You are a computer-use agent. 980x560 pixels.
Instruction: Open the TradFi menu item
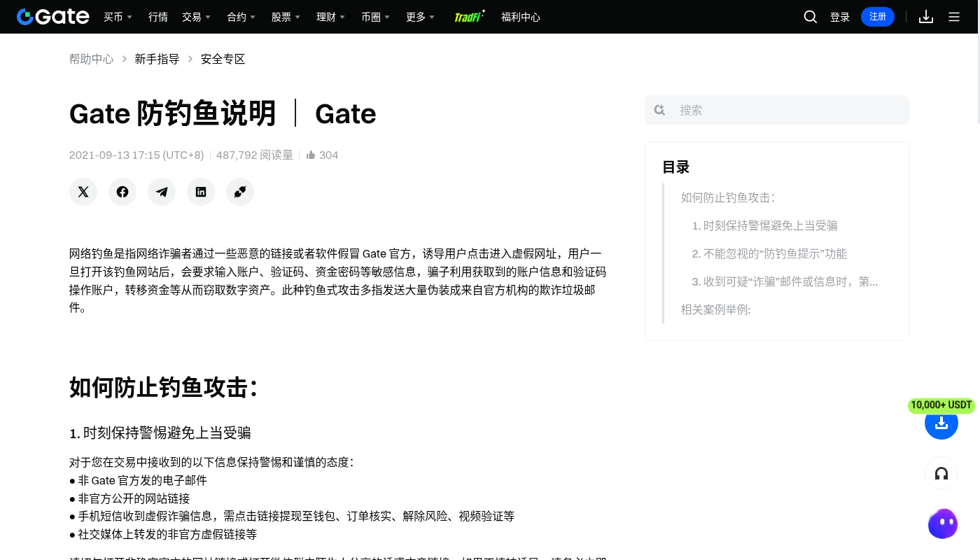pyautogui.click(x=470, y=17)
